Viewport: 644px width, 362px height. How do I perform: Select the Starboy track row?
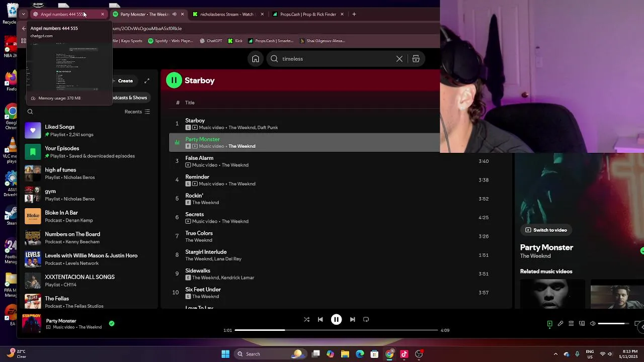[304, 124]
